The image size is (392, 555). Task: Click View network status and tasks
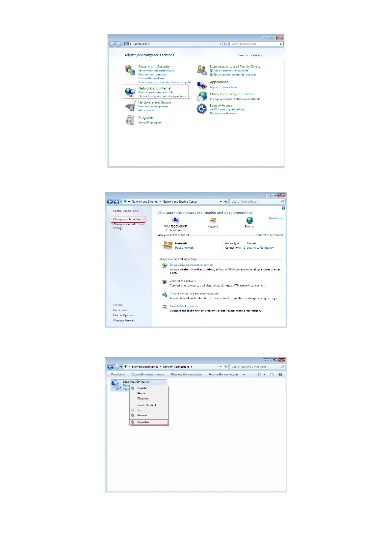pos(156,93)
